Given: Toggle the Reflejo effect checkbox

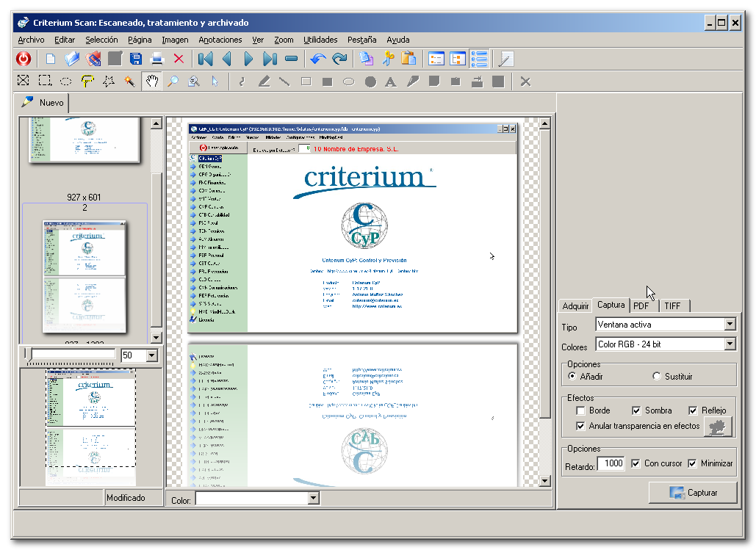Looking at the screenshot, I should (x=693, y=410).
